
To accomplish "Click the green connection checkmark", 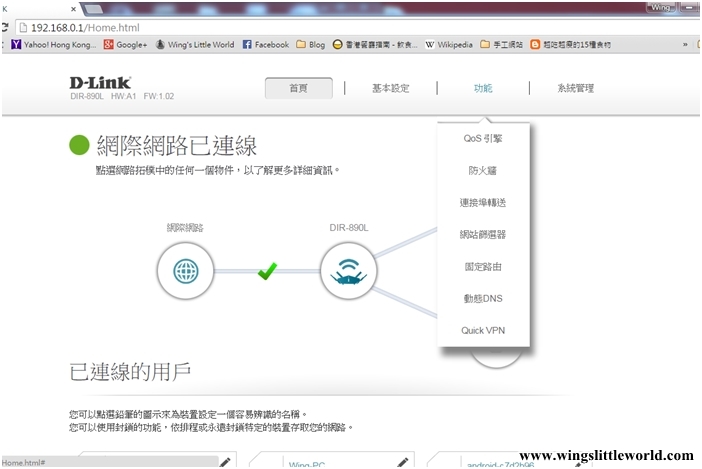I will [x=267, y=270].
